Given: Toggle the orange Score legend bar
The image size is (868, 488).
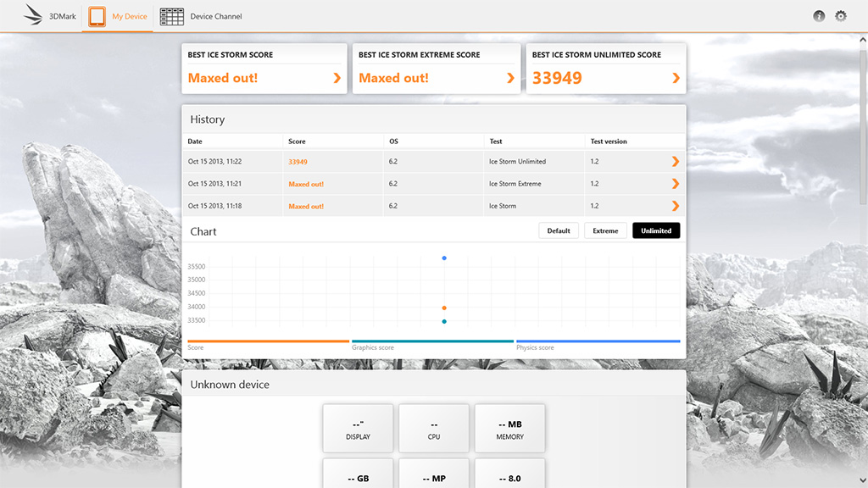Looking at the screenshot, I should point(268,341).
